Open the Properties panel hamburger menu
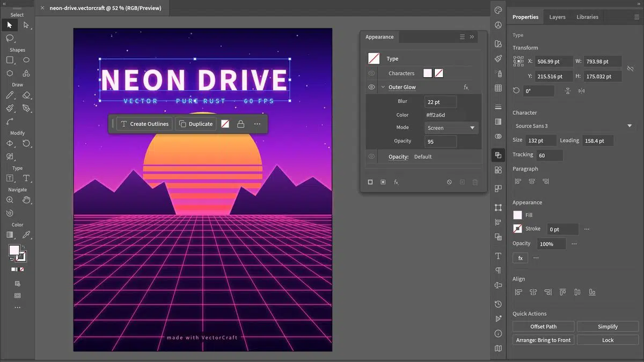Viewport: 644px width, 362px height. click(636, 17)
